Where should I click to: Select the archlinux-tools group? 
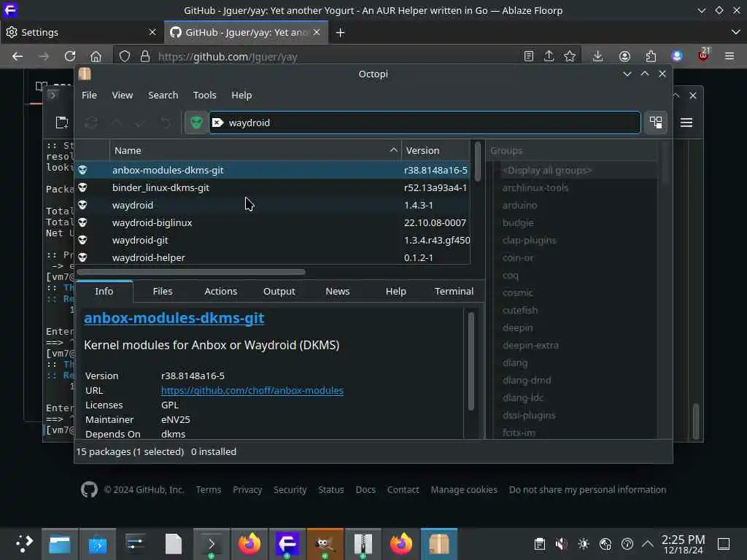[535, 188]
